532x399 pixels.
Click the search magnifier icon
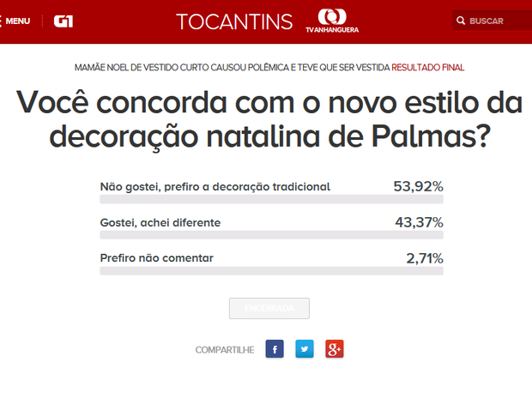[462, 21]
